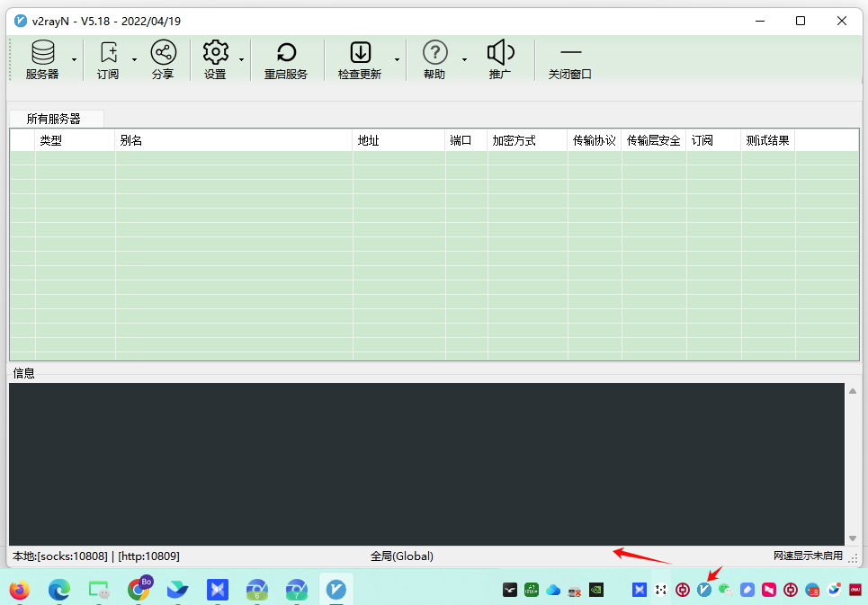
Task: Expand the 检查更新 dropdown arrow
Action: click(x=397, y=60)
